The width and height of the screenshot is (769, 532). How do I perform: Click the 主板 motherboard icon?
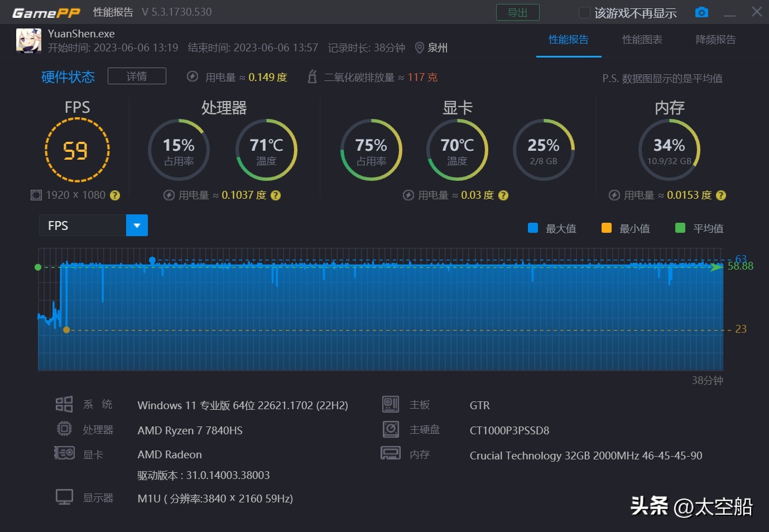coord(391,404)
